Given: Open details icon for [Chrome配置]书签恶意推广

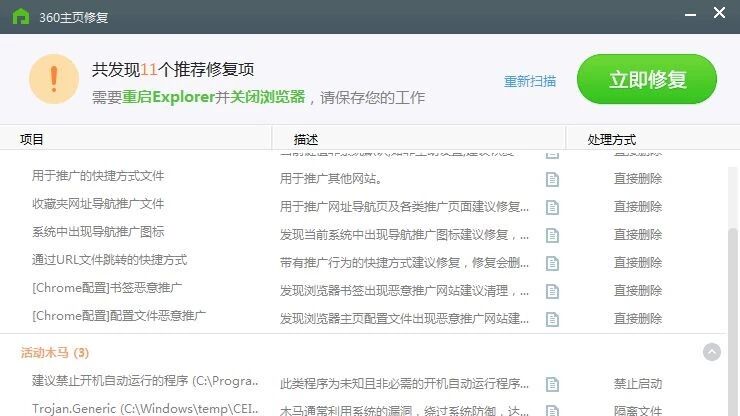Looking at the screenshot, I should click(552, 291).
